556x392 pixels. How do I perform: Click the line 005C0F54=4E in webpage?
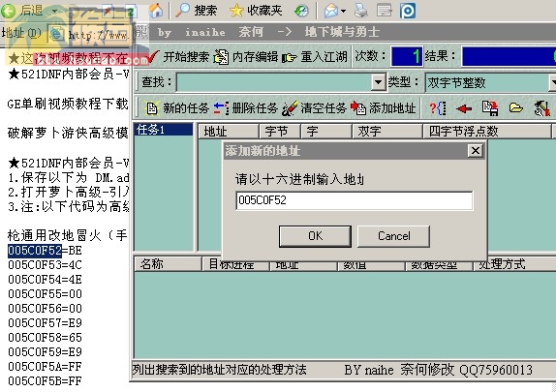click(x=45, y=280)
